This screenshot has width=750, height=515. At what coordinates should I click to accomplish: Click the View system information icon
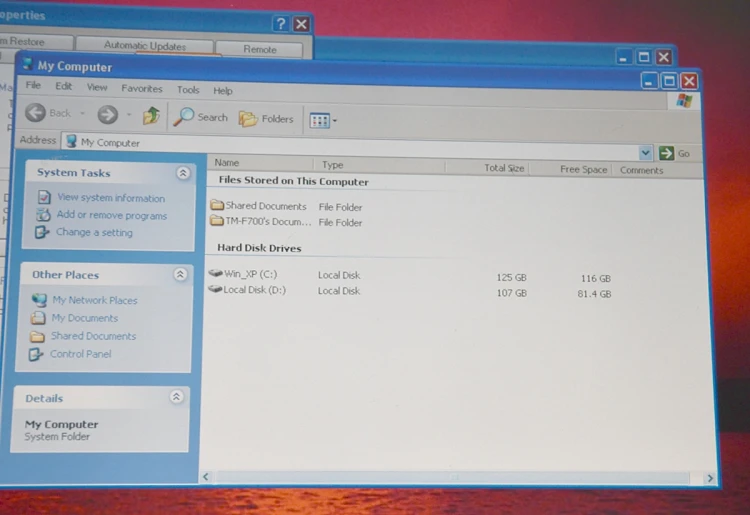pos(44,197)
